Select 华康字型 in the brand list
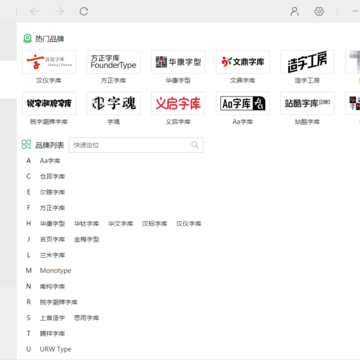 pyautogui.click(x=52, y=224)
